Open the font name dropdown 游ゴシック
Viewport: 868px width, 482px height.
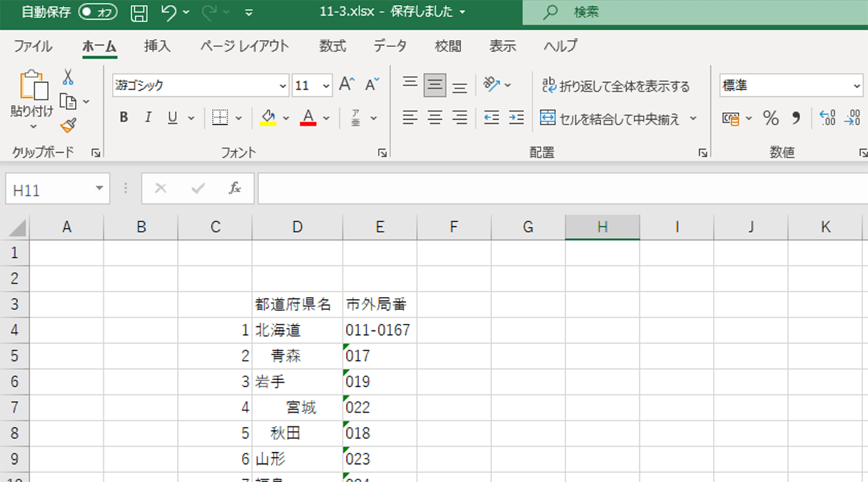(201, 85)
